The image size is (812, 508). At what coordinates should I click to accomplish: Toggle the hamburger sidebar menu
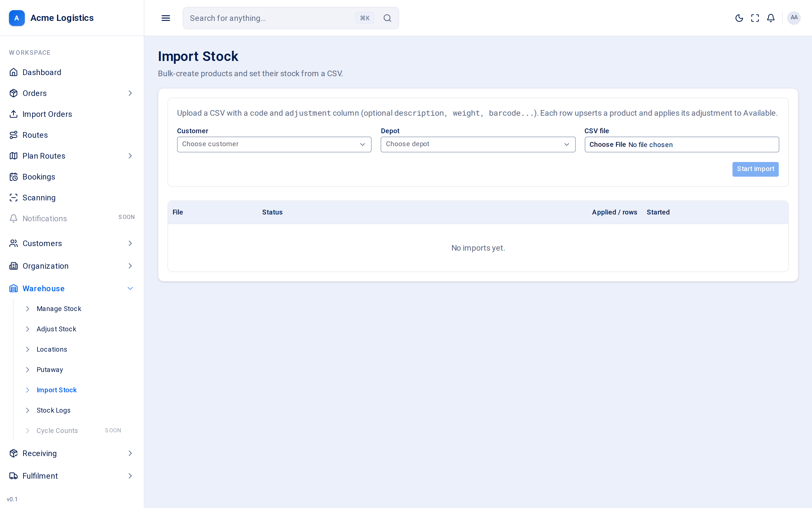[x=166, y=18]
